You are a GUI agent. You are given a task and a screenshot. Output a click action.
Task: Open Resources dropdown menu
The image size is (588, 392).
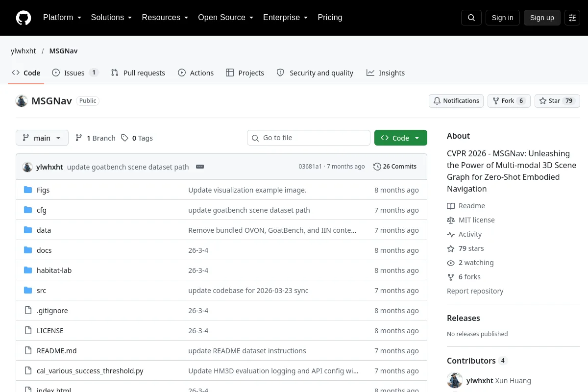pos(165,18)
